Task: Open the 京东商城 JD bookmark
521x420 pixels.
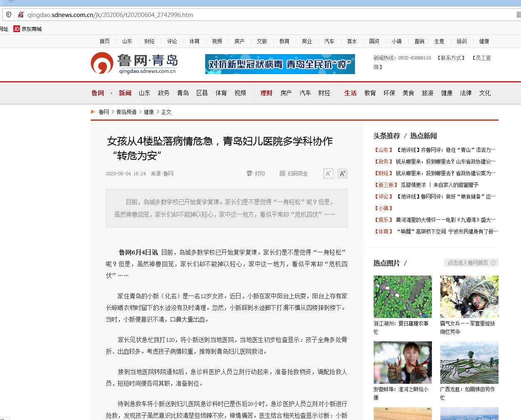Action: coord(27,29)
